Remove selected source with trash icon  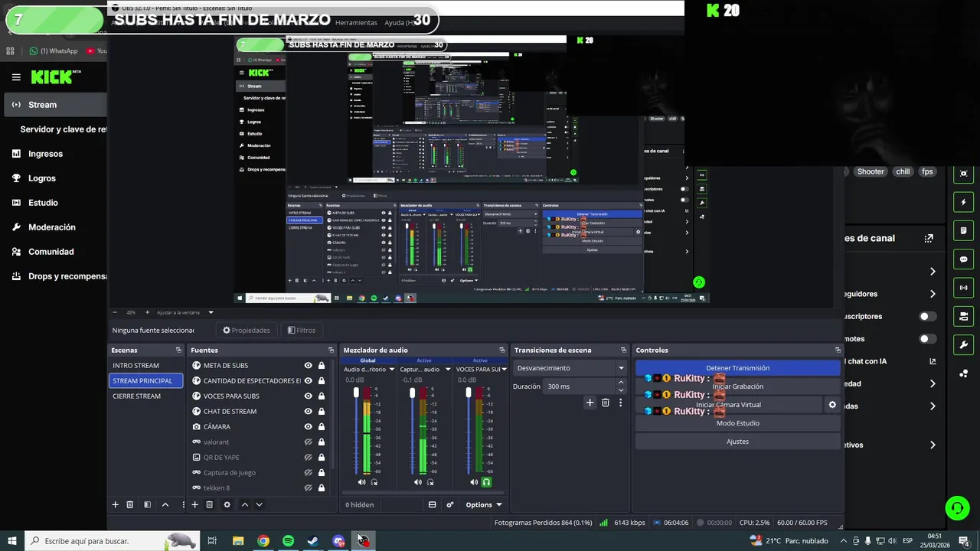click(210, 504)
